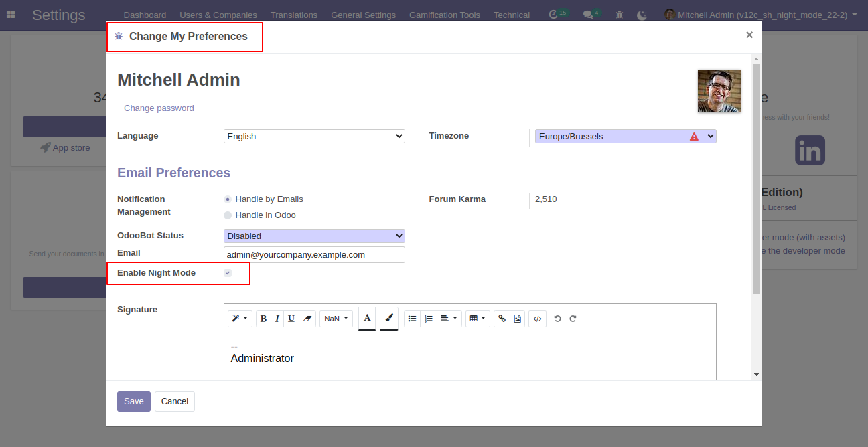
Task: Redo the signature edit
Action: [573, 319]
